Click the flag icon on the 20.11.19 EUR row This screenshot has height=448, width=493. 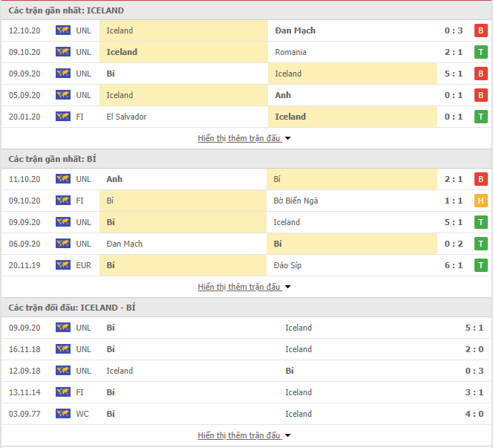coord(63,265)
